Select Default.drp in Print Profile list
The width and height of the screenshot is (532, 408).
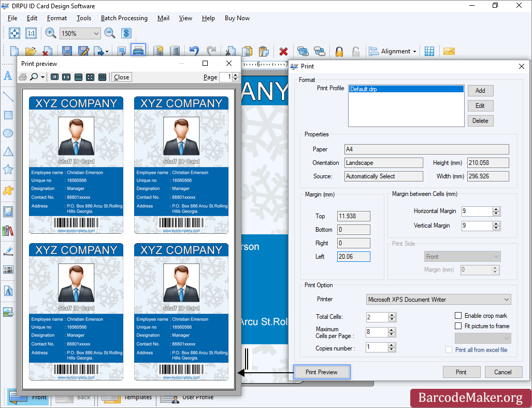point(406,89)
